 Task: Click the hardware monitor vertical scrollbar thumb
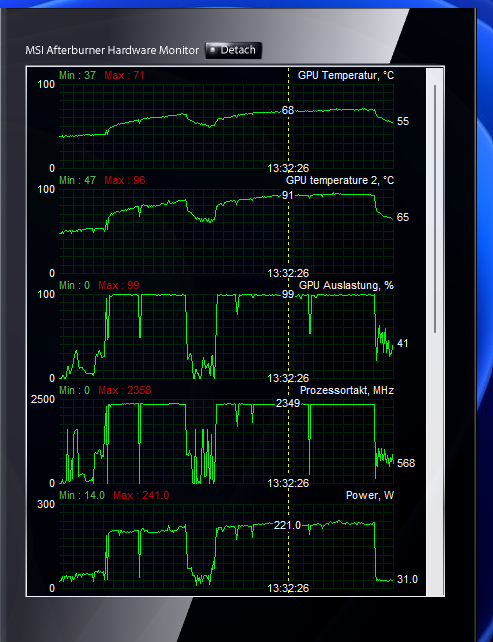[x=434, y=209]
